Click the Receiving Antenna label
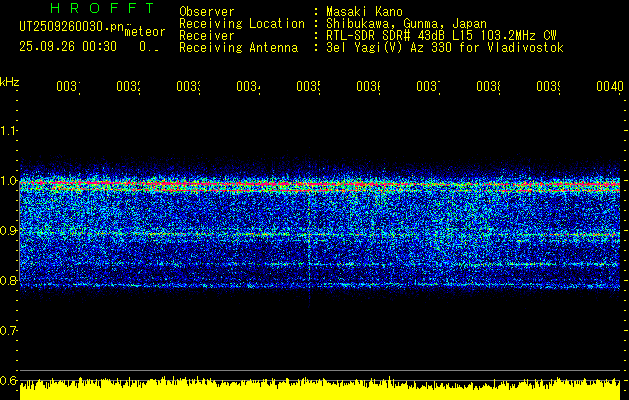 pos(239,48)
